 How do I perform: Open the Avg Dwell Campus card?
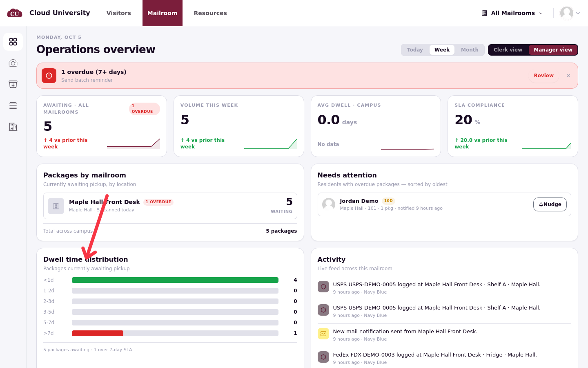tap(376, 126)
